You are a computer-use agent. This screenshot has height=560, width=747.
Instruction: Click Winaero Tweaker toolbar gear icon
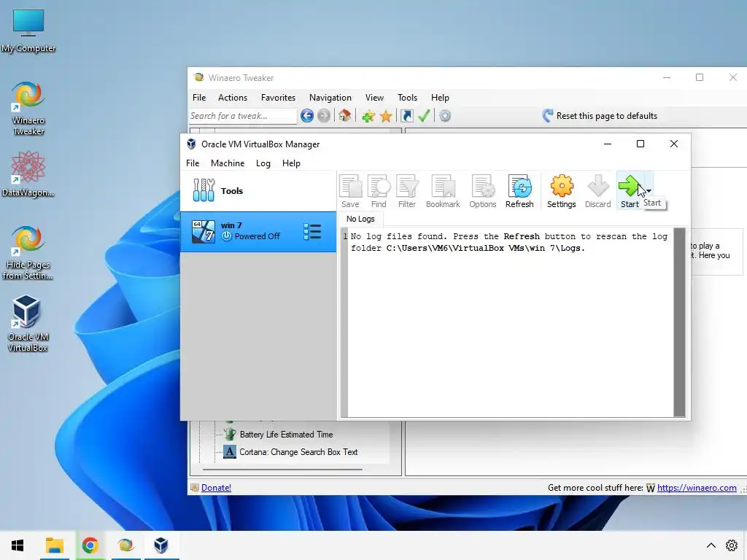445,116
